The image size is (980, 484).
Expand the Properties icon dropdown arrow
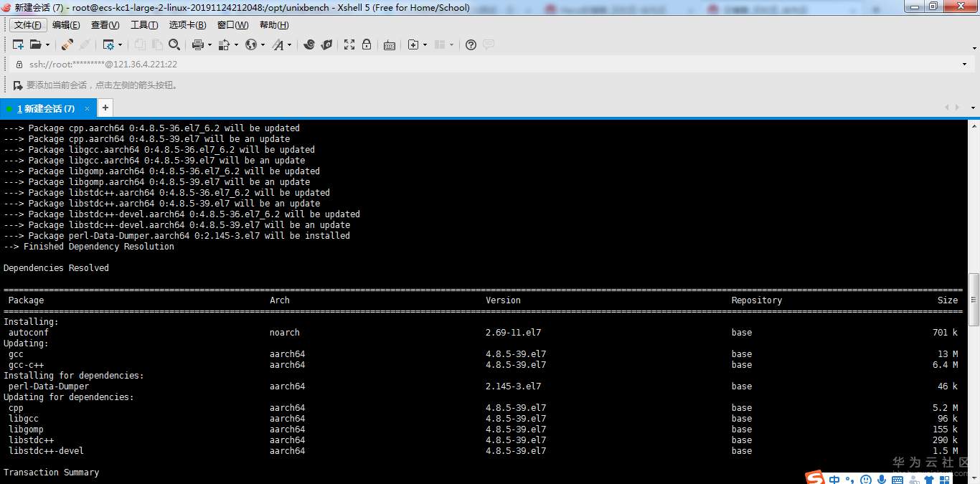click(x=120, y=44)
